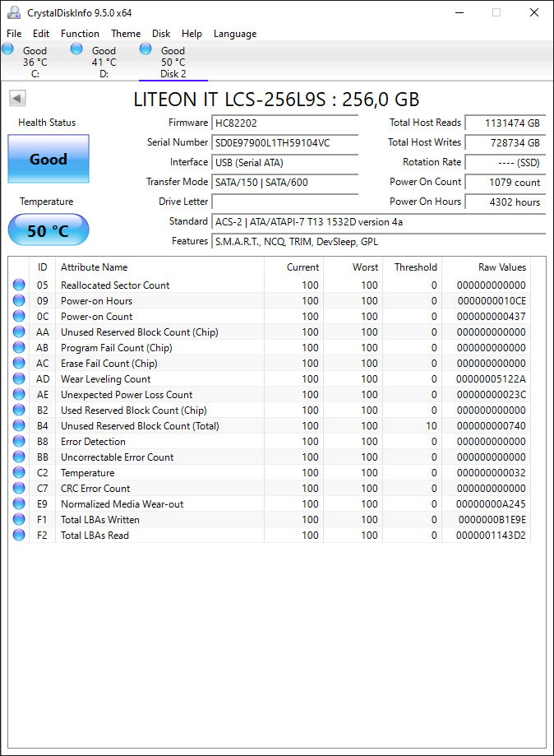This screenshot has width=554, height=756.
Task: Open the Function menu
Action: click(x=80, y=34)
